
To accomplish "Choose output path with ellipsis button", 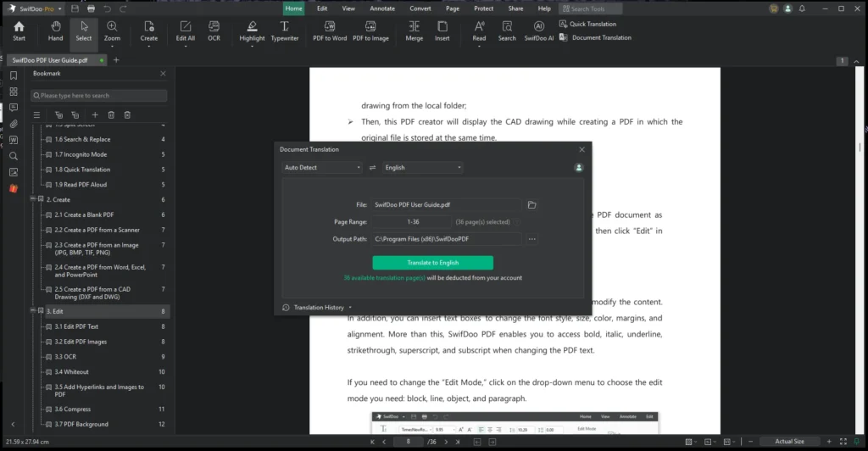I will [x=532, y=239].
